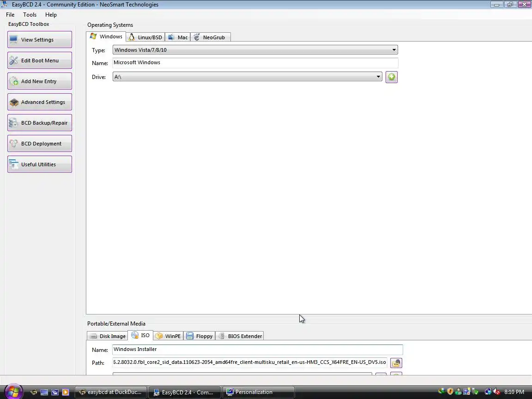Switch to the Windows operating system tab
The image size is (532, 399).
click(x=106, y=36)
